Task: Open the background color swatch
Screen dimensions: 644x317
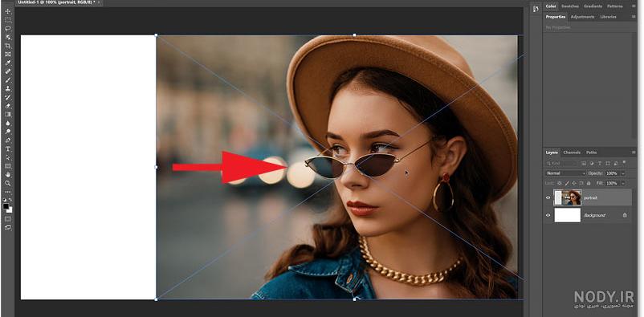Action: click(10, 209)
